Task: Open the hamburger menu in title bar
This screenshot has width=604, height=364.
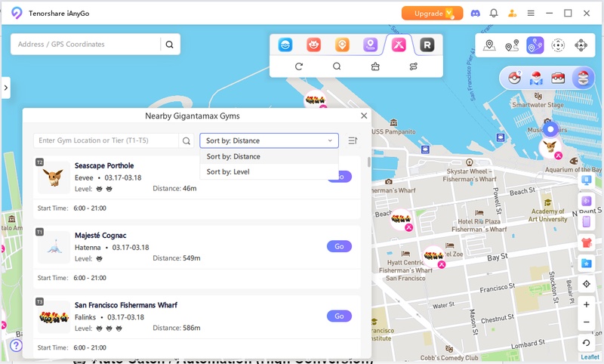Action: (531, 13)
